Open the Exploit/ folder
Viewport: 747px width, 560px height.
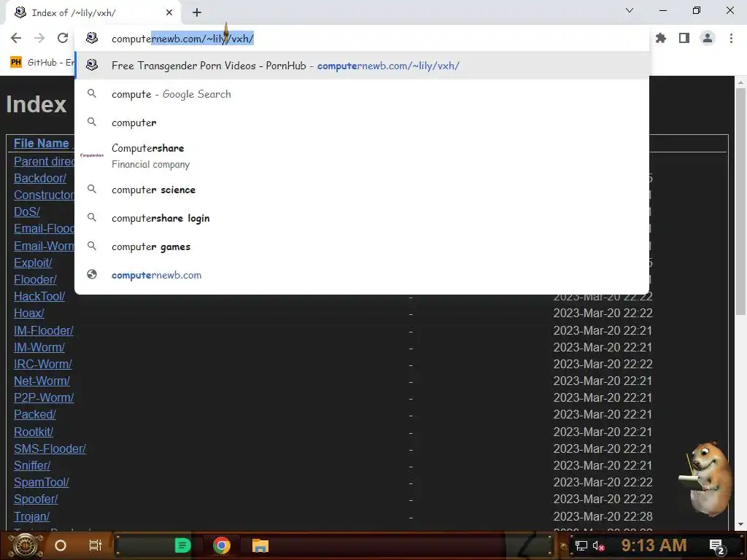point(33,262)
